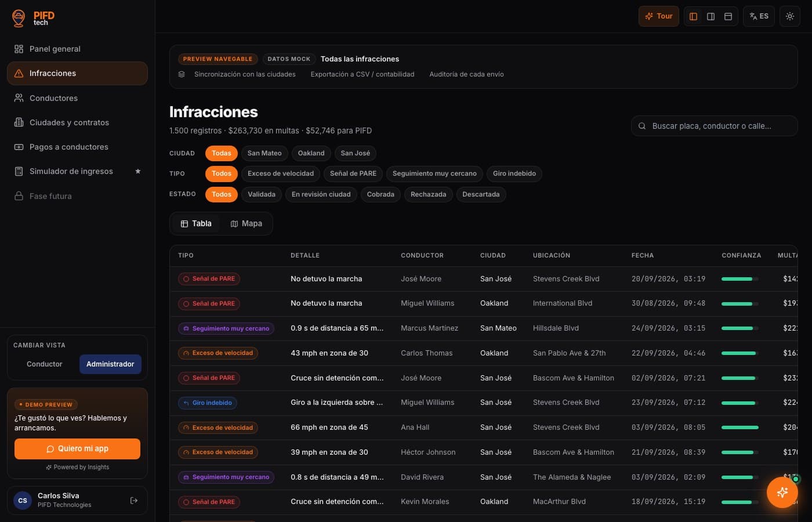This screenshot has width=812, height=522.
Task: Filter status by Cobrada
Action: 380,194
